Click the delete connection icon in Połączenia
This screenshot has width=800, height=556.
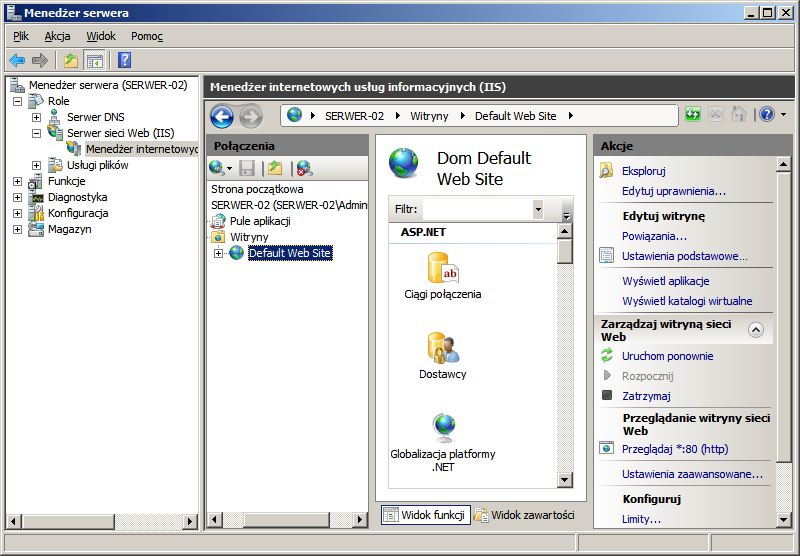tap(305, 168)
